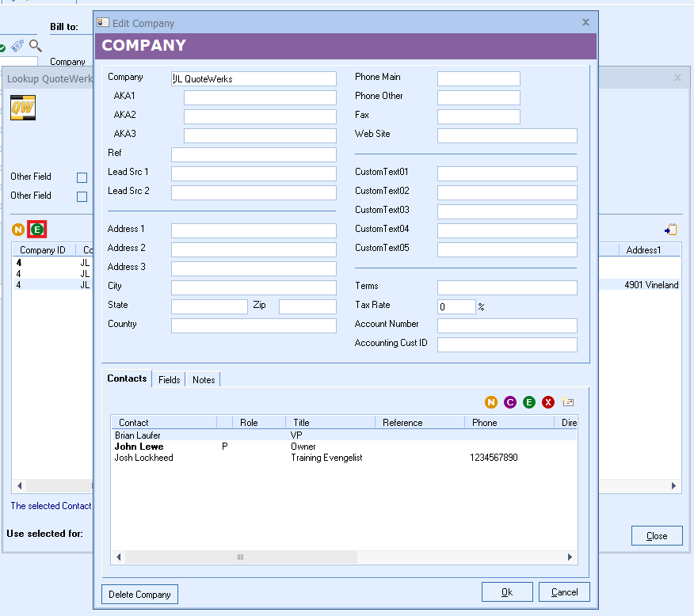Focus the Lead Src 1 field
Screen dimensions: 694x616
tap(254, 173)
